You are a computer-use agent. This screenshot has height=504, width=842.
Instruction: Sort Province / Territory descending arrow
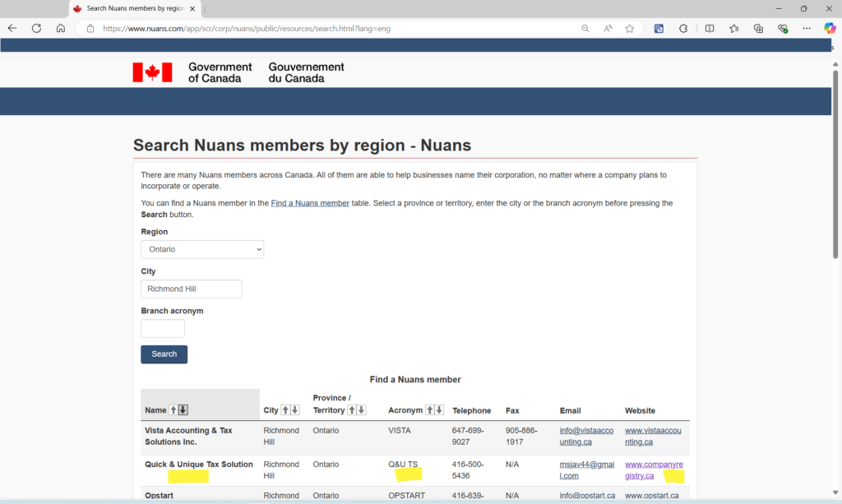(x=362, y=410)
